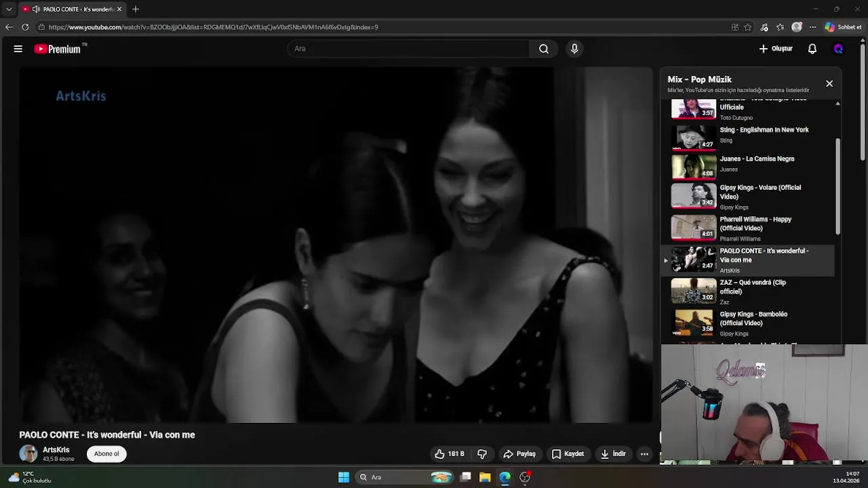Image resolution: width=868 pixels, height=488 pixels.
Task: Click the video player to pause
Action: click(336, 245)
